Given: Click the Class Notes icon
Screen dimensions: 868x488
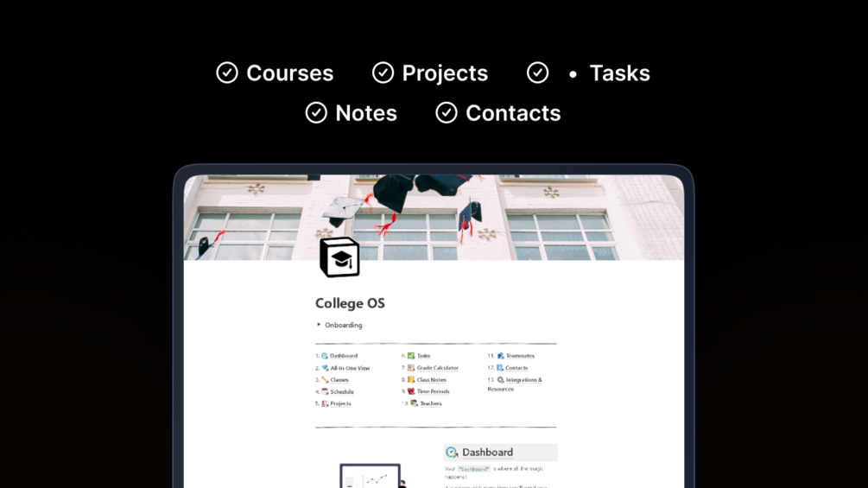Looking at the screenshot, I should [411, 379].
